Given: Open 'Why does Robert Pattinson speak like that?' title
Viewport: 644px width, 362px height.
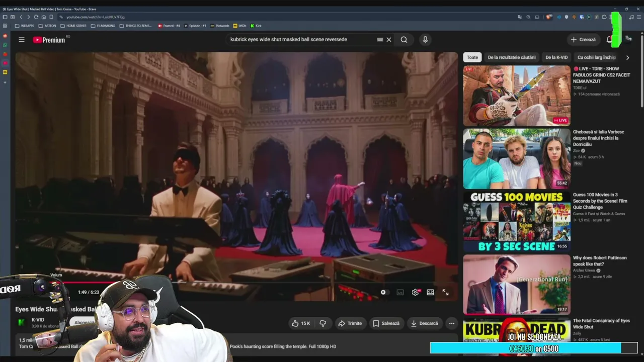Looking at the screenshot, I should [x=600, y=261].
